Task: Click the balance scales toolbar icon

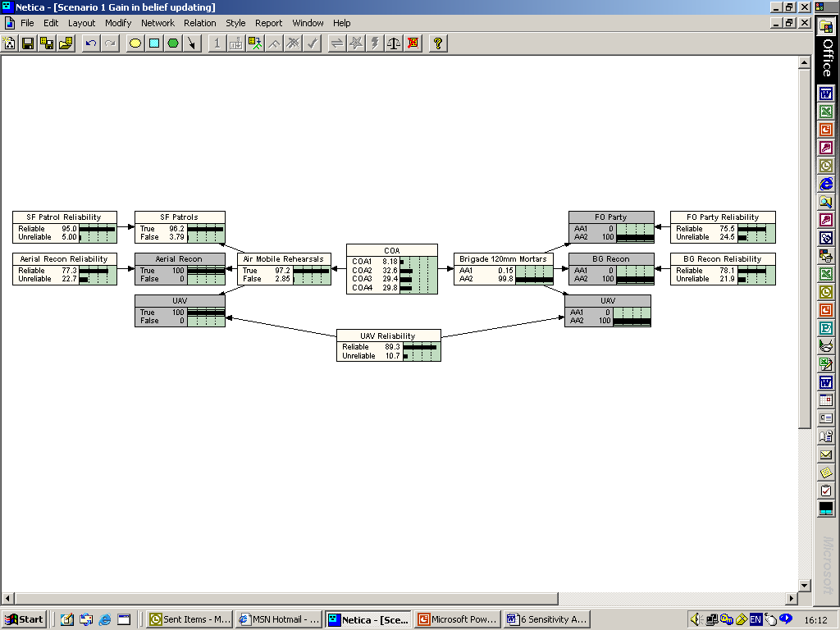Action: point(394,43)
